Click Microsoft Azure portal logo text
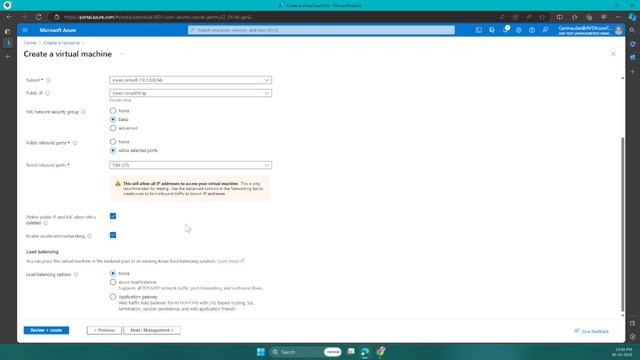Image resolution: width=640 pixels, height=360 pixels. [x=58, y=30]
